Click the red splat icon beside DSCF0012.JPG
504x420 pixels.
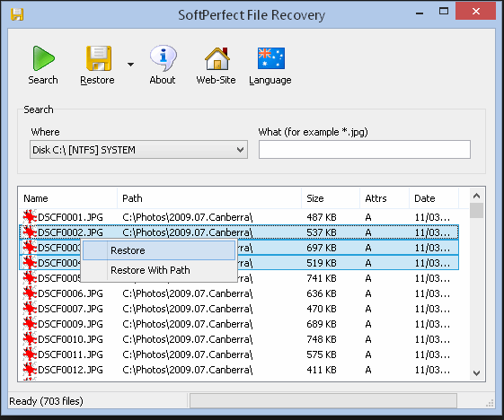tap(30, 370)
